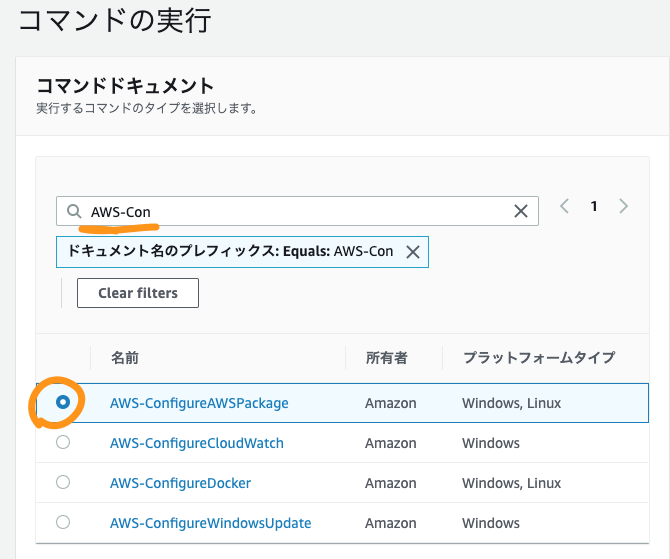Open the AWS-ConfigureWindowsUpdate document link
Image resolution: width=670 pixels, height=559 pixels.
[x=211, y=523]
